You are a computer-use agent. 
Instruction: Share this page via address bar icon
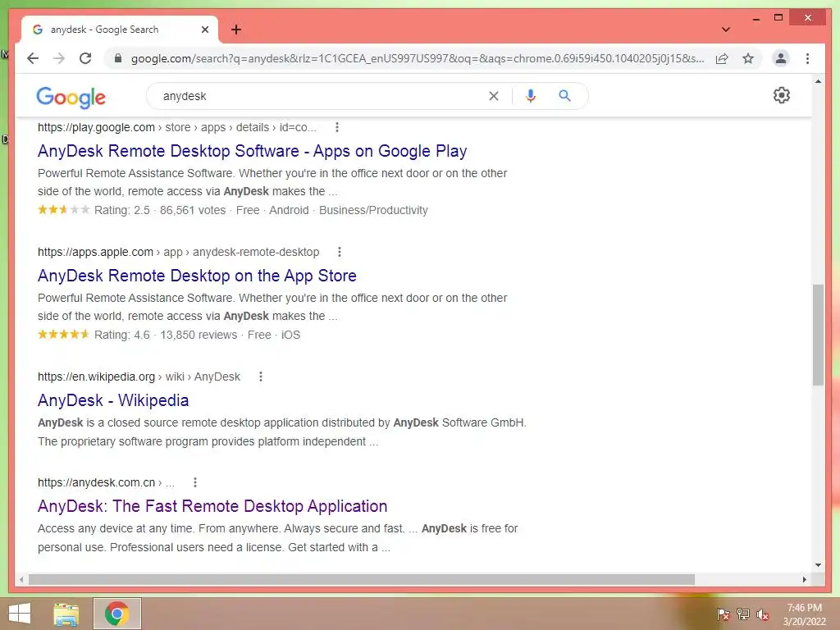tap(722, 58)
